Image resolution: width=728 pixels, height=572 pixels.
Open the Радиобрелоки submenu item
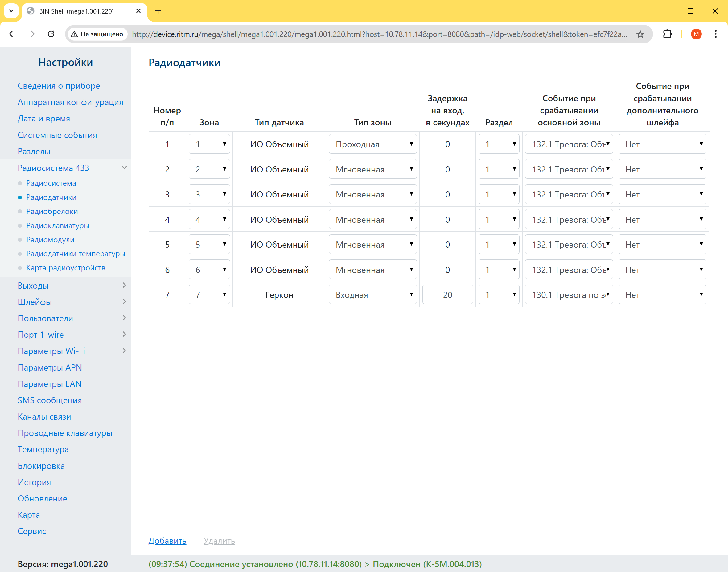tap(52, 211)
